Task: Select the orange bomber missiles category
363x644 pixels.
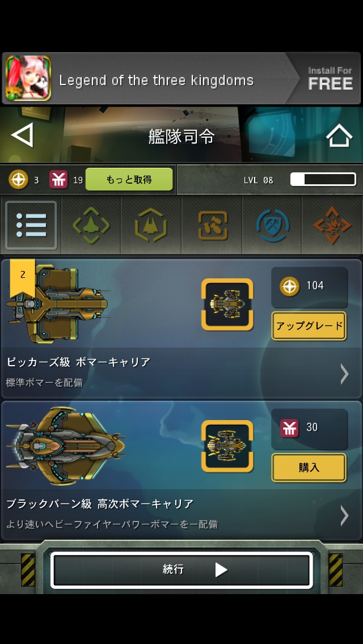Action: pyautogui.click(x=212, y=225)
